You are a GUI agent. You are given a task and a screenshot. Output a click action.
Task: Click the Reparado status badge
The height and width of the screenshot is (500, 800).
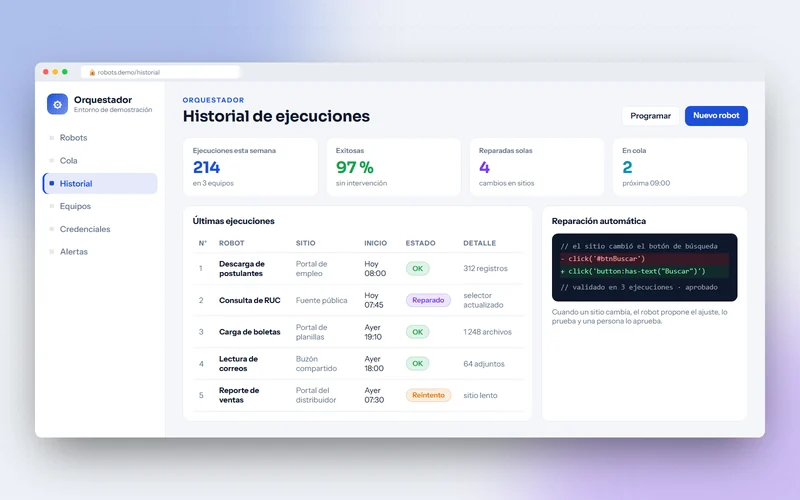point(428,301)
